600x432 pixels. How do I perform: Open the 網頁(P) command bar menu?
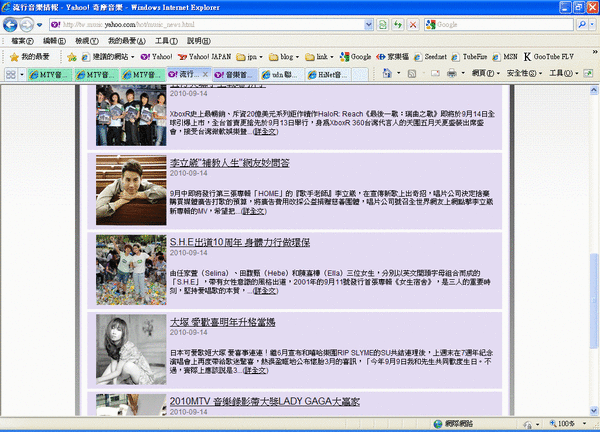485,73
